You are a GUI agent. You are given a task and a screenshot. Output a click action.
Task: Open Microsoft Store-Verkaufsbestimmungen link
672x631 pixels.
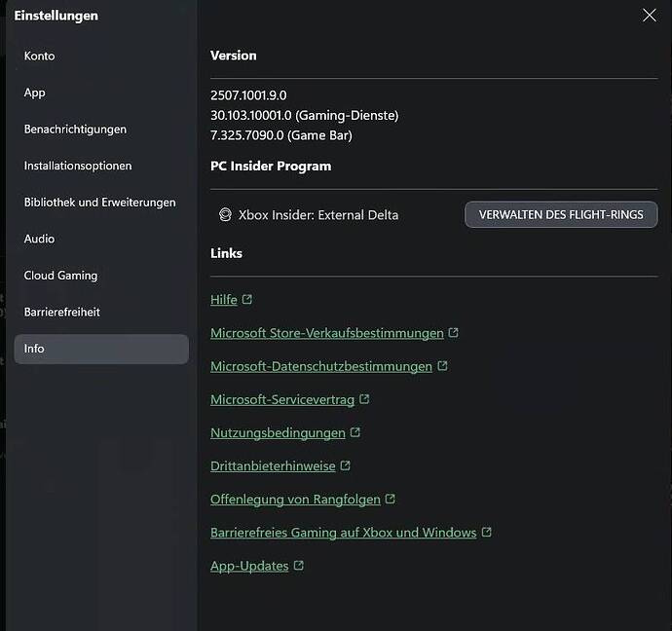(327, 333)
